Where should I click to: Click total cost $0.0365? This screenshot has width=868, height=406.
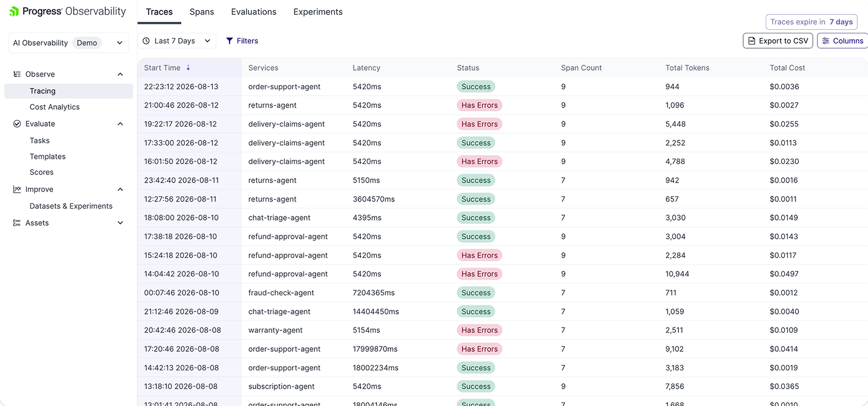pyautogui.click(x=784, y=386)
